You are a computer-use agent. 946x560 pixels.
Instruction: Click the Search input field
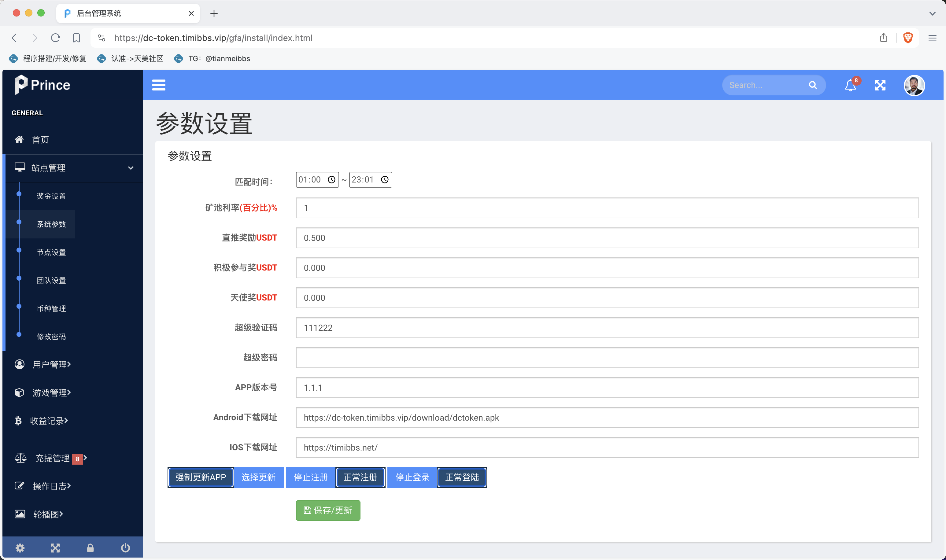click(766, 85)
